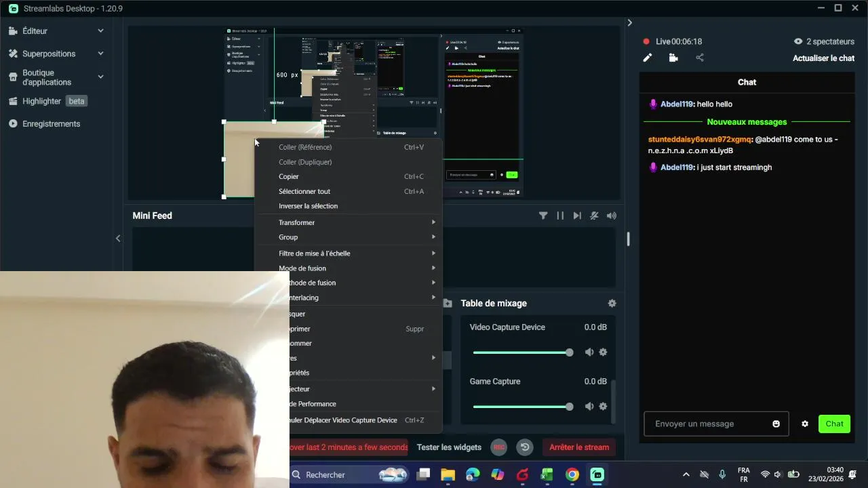
Task: Open the Table de mixage settings gear
Action: [612, 304]
